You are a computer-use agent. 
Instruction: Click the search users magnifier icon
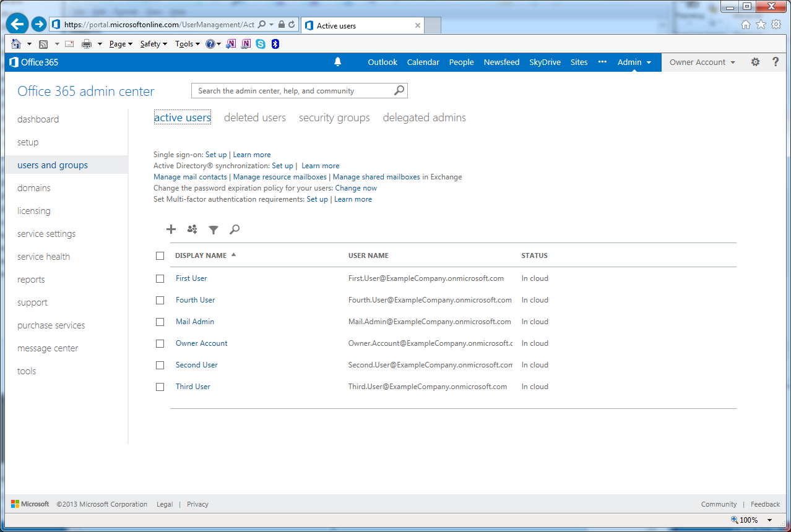click(x=235, y=230)
